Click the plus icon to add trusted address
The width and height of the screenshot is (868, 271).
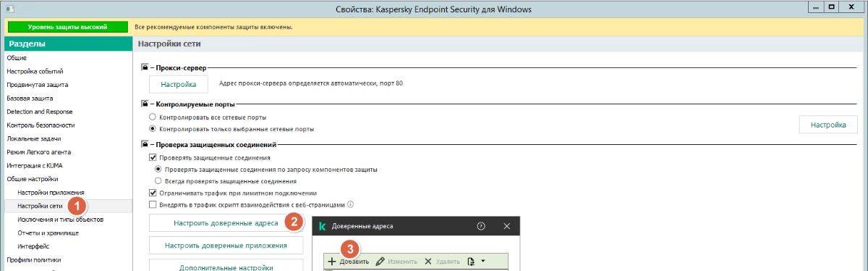[x=331, y=261]
